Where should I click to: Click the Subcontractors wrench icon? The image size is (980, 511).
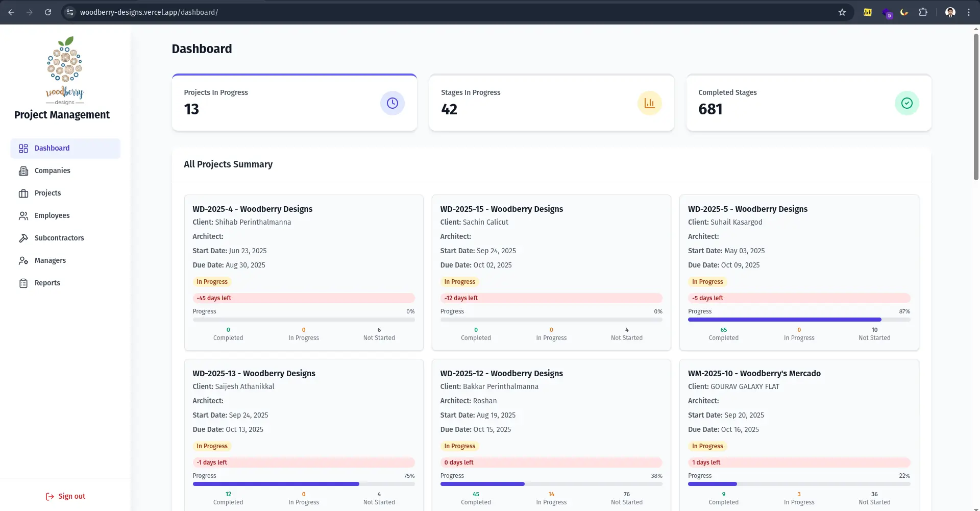point(24,238)
